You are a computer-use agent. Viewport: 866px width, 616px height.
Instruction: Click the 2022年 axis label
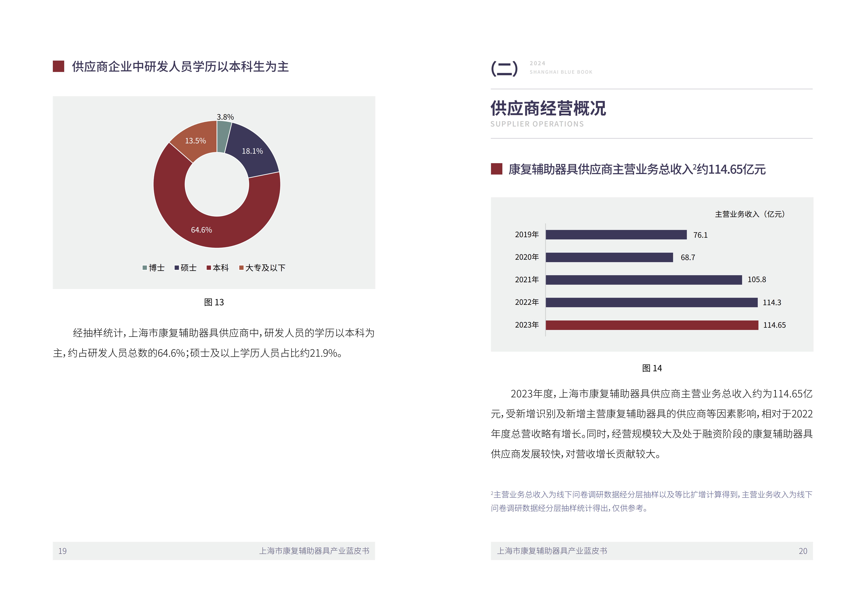pos(527,302)
